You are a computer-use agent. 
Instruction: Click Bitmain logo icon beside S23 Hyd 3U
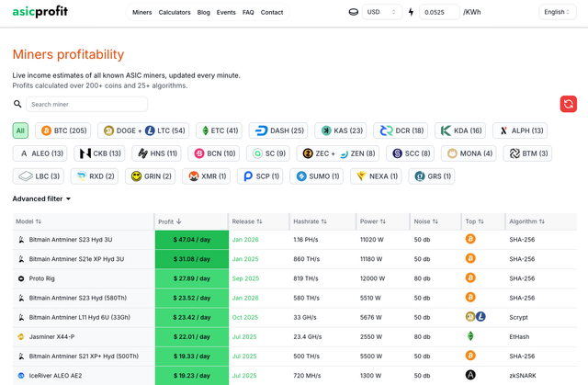pos(21,240)
